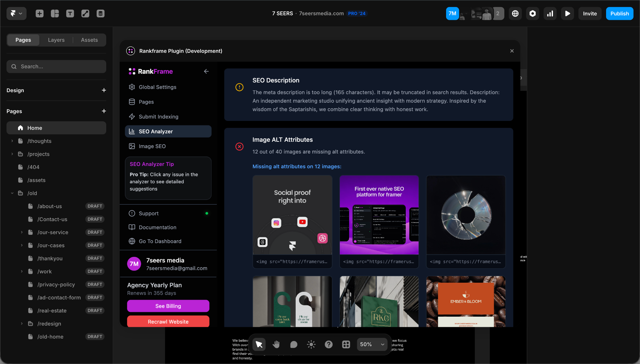The image size is (640, 364).
Task: Click the Publish button
Action: (619, 13)
